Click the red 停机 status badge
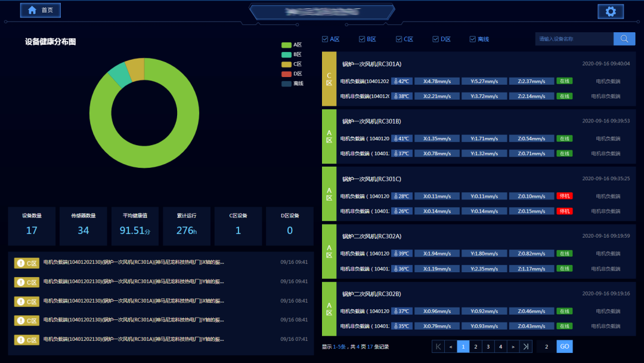This screenshot has width=644, height=363. [x=564, y=196]
